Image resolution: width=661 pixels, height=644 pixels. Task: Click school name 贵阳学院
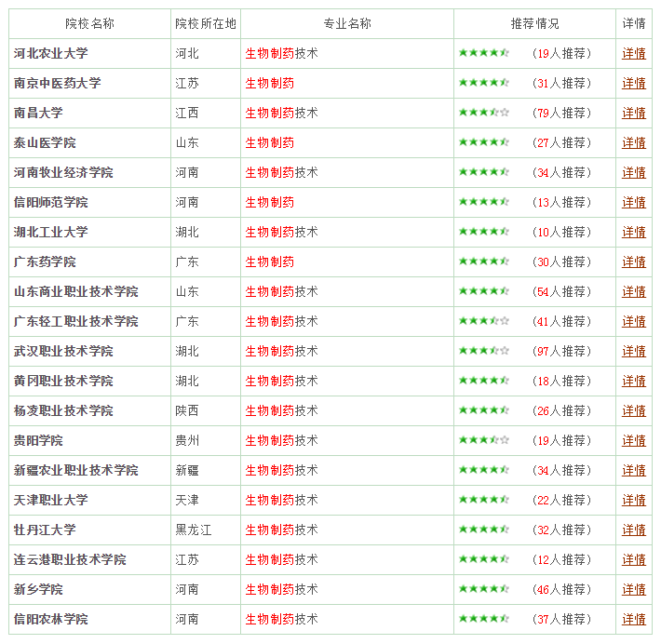pos(38,441)
